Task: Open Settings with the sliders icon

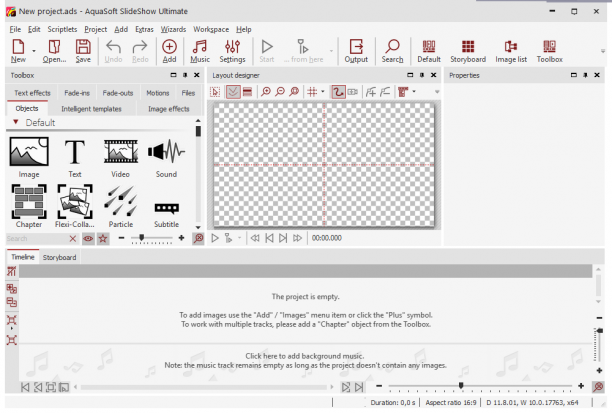Action: [232, 51]
